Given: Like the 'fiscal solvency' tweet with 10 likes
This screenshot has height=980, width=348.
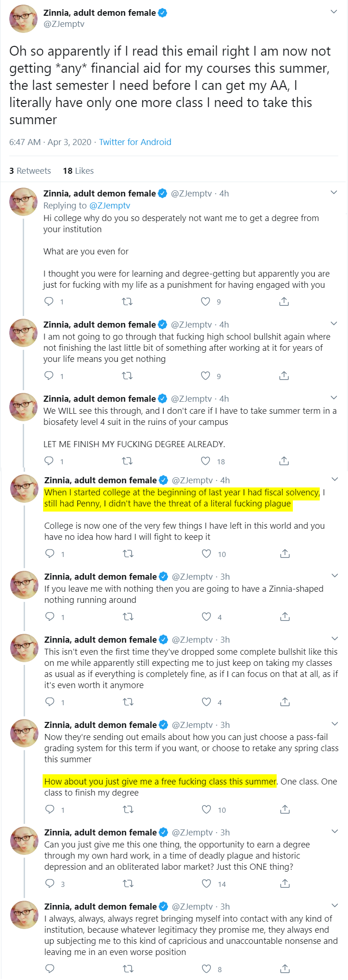Looking at the screenshot, I should pyautogui.click(x=206, y=554).
